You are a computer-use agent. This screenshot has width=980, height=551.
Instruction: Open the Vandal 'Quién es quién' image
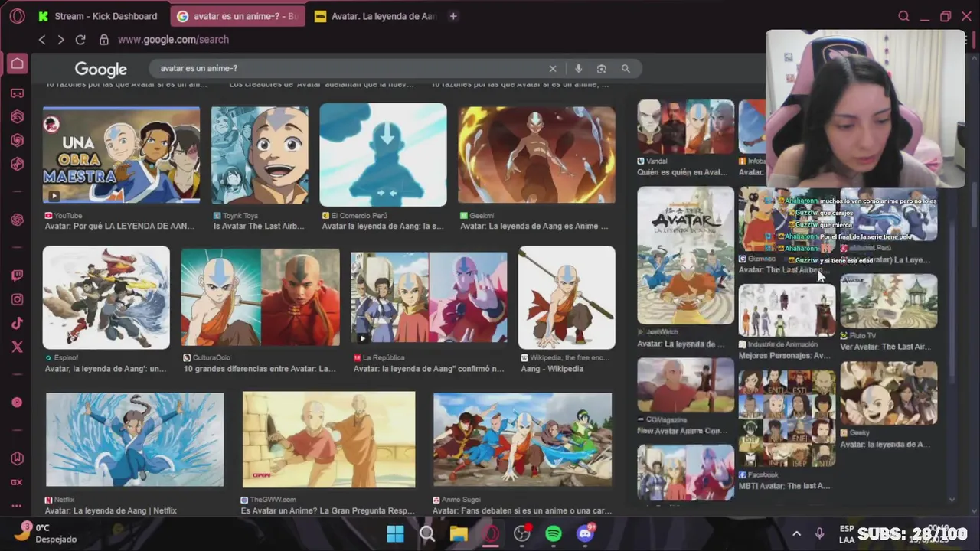click(686, 127)
